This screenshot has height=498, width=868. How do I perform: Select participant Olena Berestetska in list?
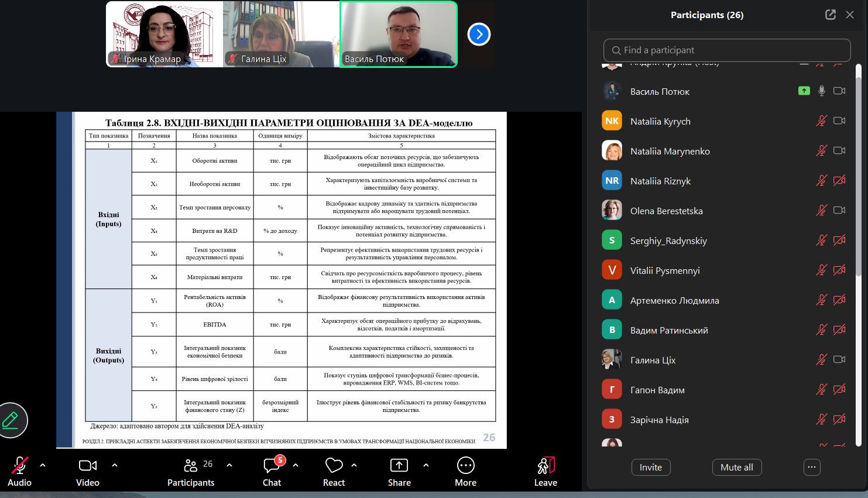(666, 211)
